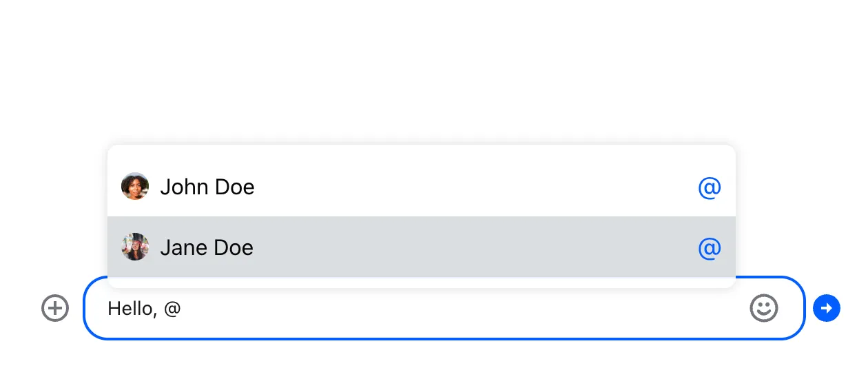
Task: Click empty area of message box before emoji
Action: click(x=551, y=308)
